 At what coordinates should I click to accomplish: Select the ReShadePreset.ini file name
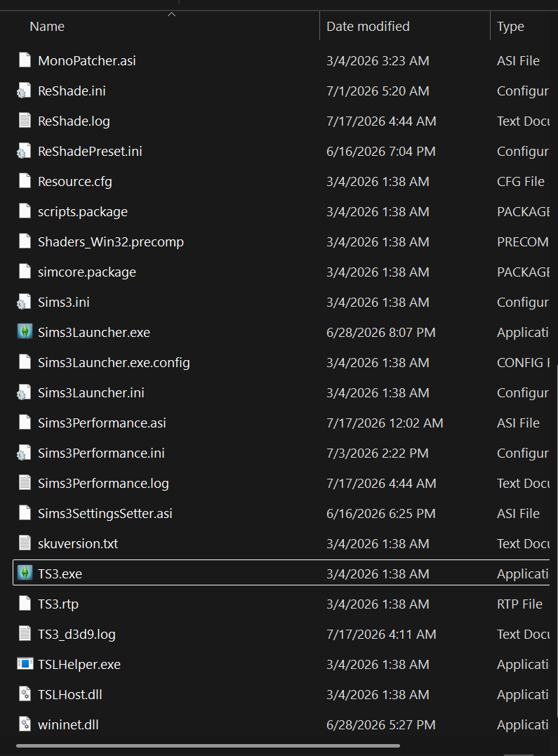(x=90, y=152)
